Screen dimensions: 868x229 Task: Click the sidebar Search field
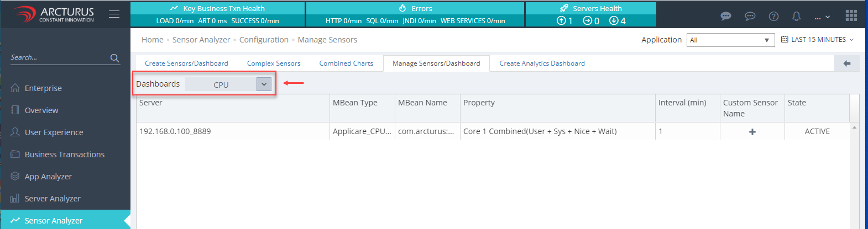[58, 57]
